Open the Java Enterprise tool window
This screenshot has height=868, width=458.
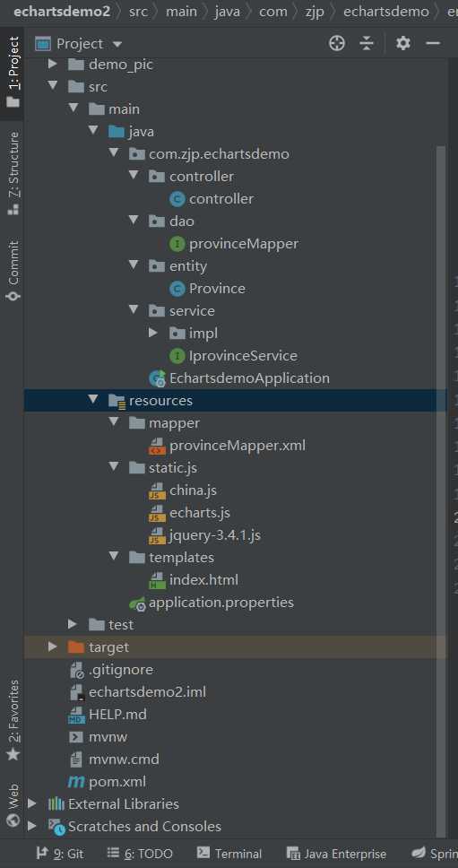click(x=336, y=854)
